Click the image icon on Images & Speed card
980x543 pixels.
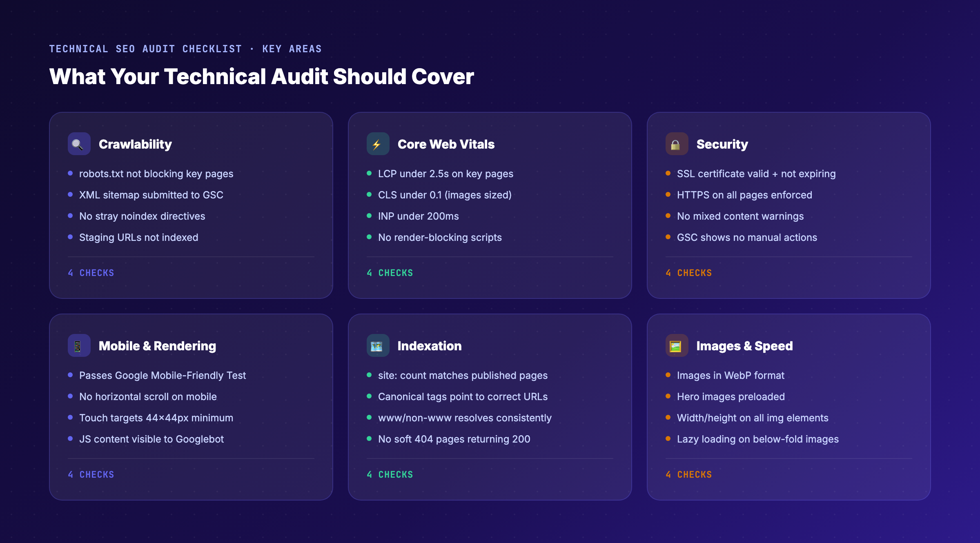[677, 345]
